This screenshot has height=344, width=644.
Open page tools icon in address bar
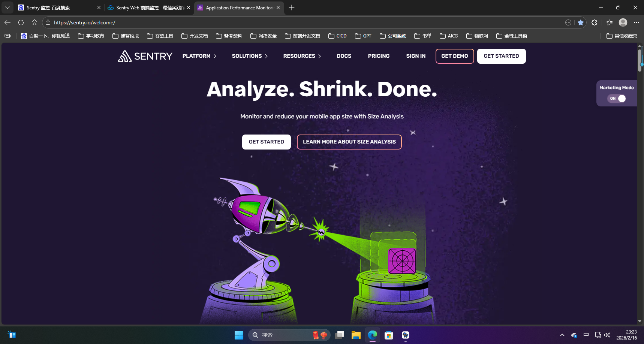pos(568,22)
